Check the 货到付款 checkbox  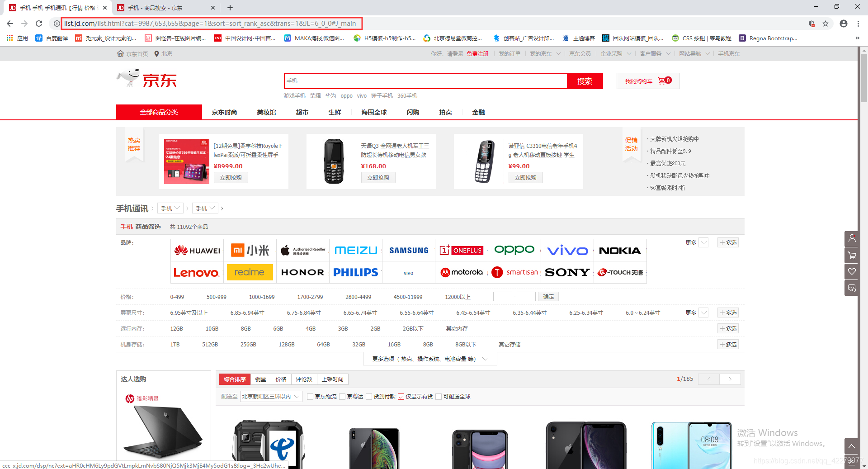coord(369,397)
